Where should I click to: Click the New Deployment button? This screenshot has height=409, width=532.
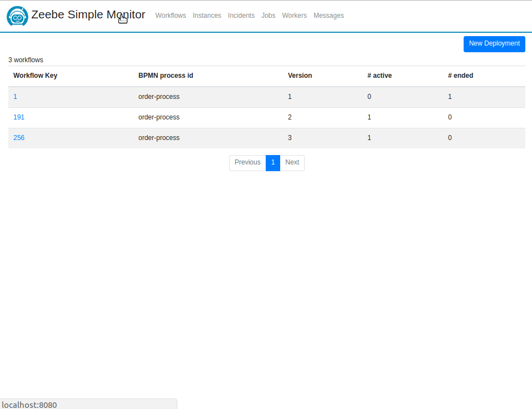pos(494,44)
